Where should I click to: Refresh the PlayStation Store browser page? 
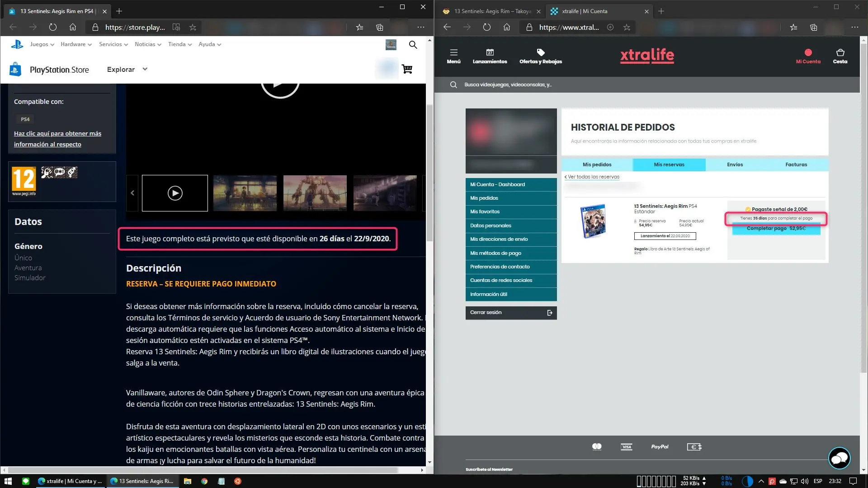point(53,27)
